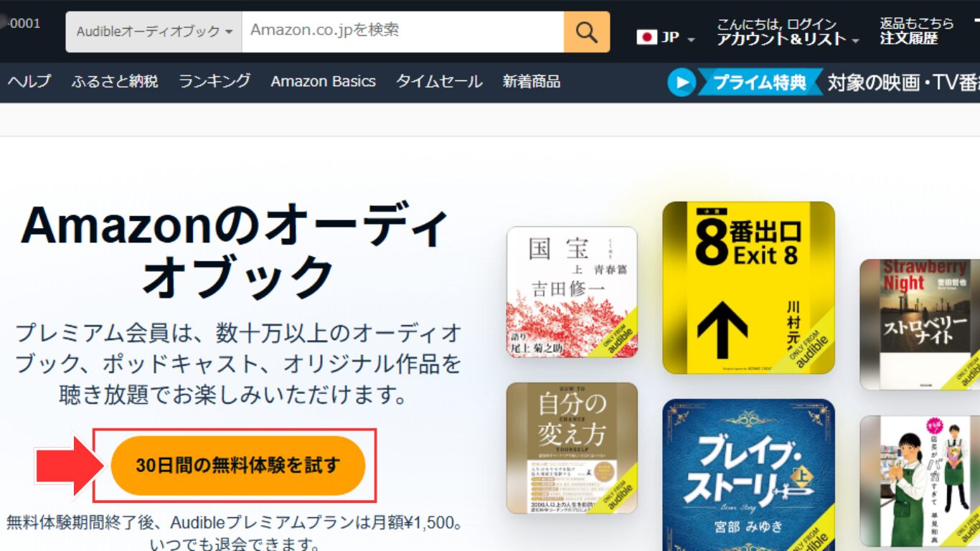Viewport: 980px width, 551px height.
Task: Open the Audibleオーディオブック search category dropdown
Action: pyautogui.click(x=154, y=32)
